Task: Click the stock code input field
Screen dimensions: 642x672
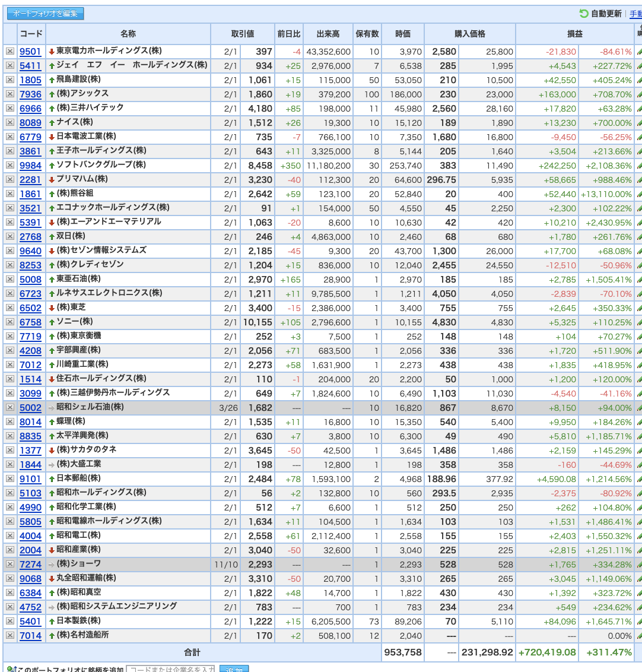Action: click(x=171, y=668)
